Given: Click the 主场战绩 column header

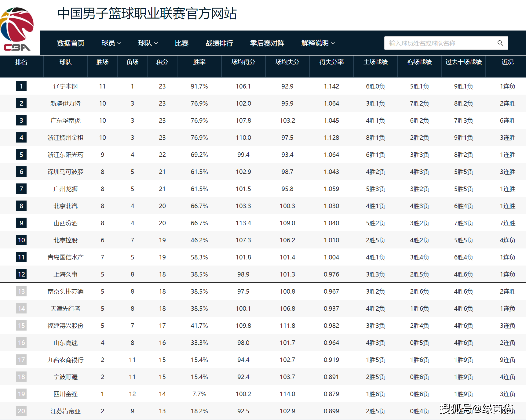Looking at the screenshot, I should click(x=375, y=62).
